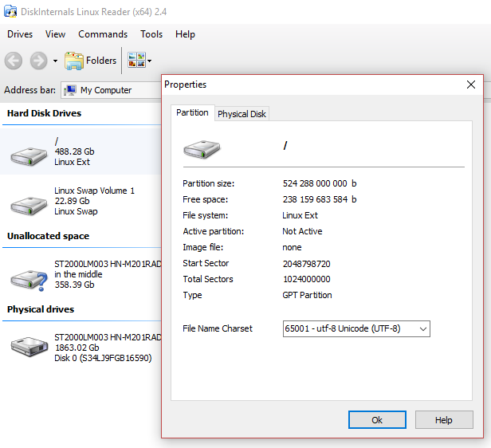Open the navigation history dropdown arrow

click(55, 61)
